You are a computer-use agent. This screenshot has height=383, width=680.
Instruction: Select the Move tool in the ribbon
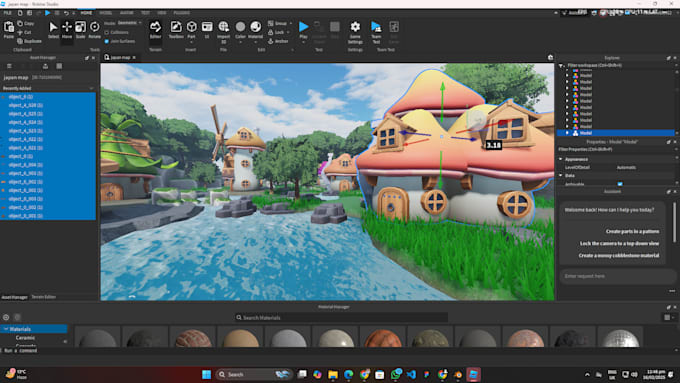[x=67, y=30]
